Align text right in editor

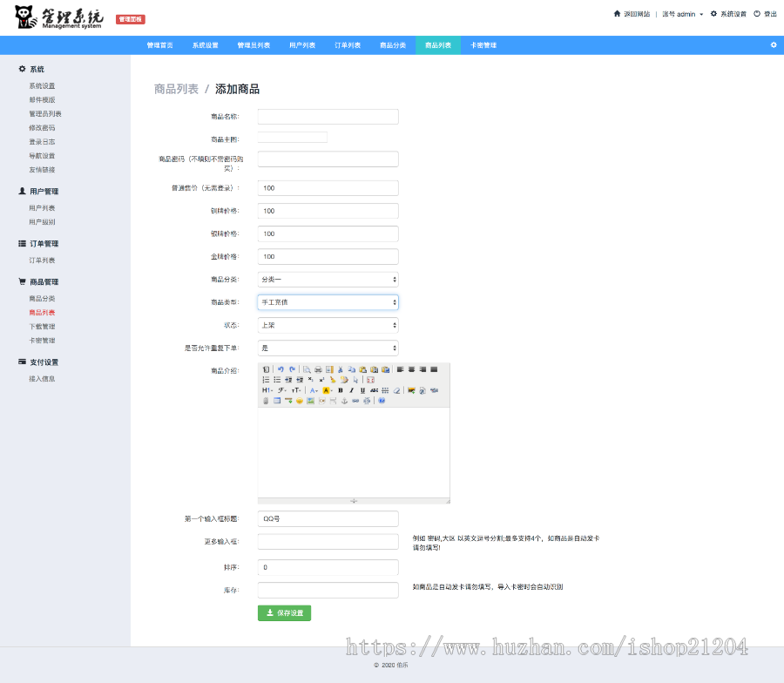[422, 369]
